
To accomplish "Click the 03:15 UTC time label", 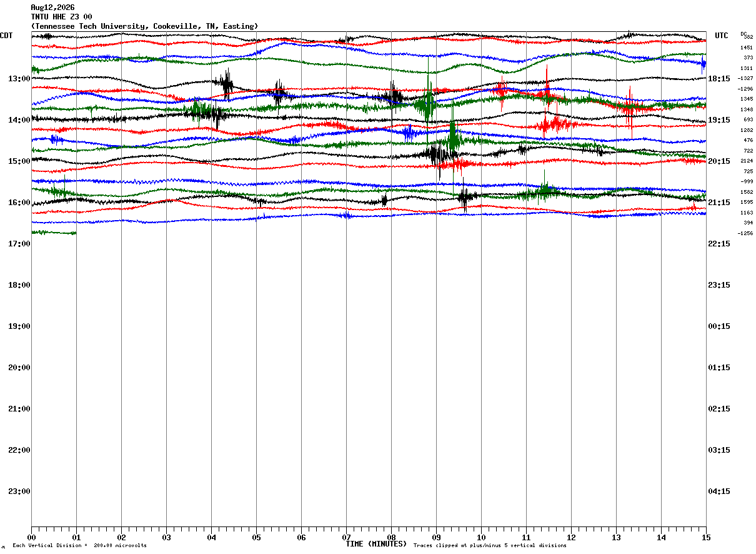I will tap(719, 450).
